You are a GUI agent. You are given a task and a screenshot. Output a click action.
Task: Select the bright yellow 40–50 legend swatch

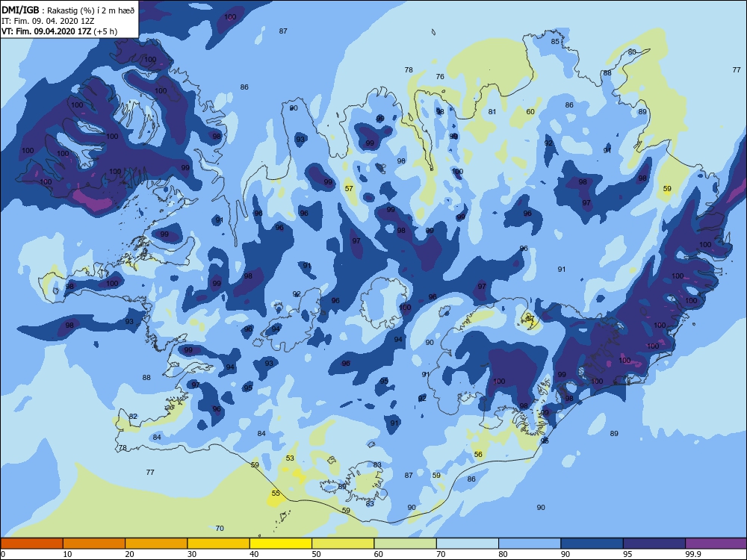pos(281,544)
